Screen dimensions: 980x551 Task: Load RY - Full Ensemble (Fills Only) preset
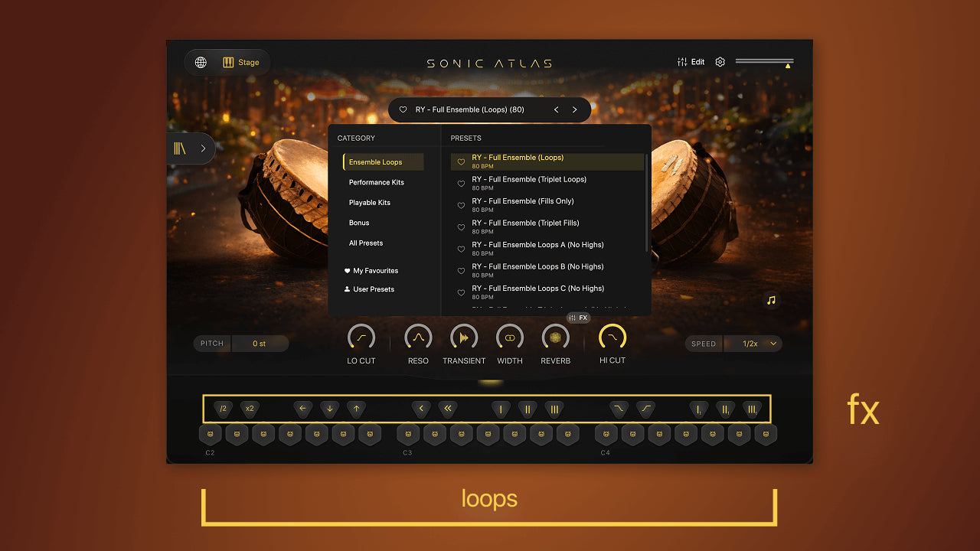[x=547, y=205]
